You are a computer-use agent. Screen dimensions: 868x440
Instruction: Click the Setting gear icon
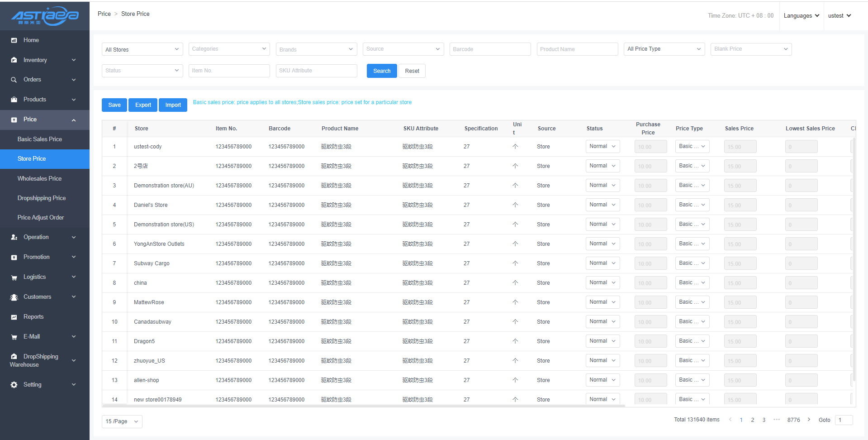coord(14,385)
